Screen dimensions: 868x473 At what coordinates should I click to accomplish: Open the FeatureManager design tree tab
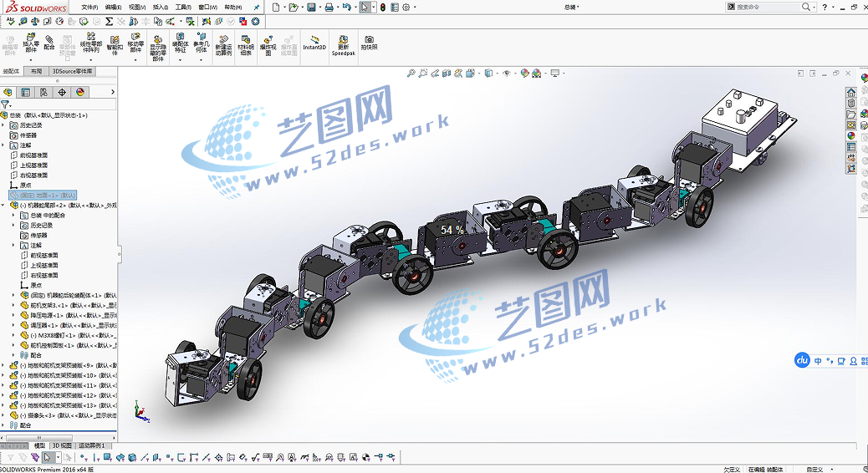click(8, 93)
